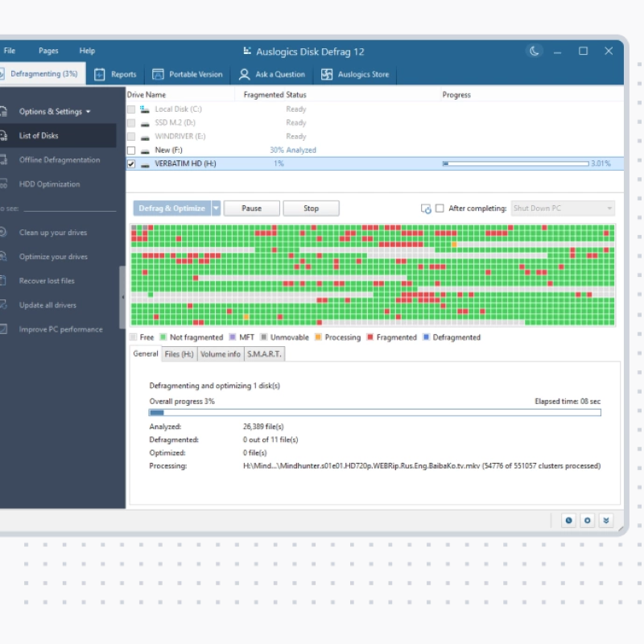This screenshot has height=644, width=644.
Task: Click Recover lost files link
Action: (47, 281)
